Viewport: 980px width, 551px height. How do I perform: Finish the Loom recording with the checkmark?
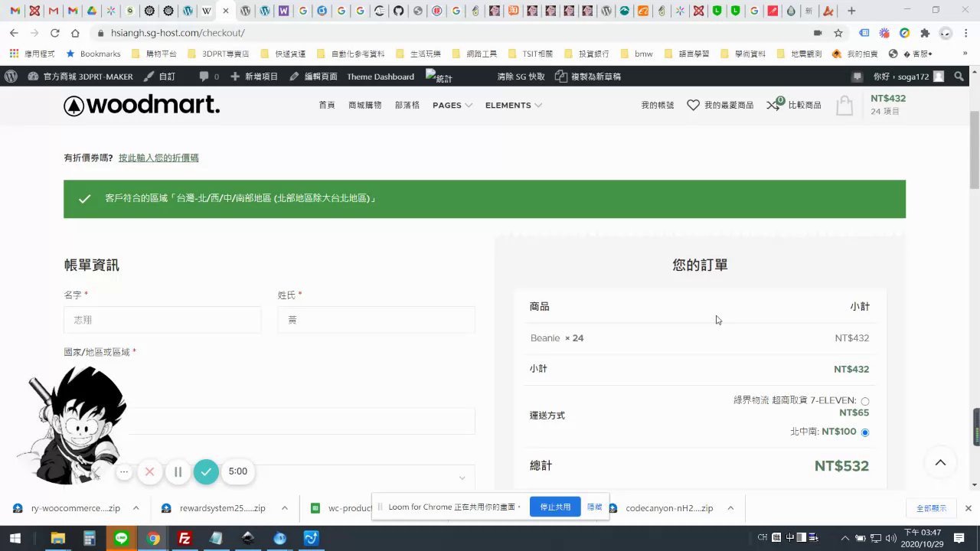tap(206, 471)
